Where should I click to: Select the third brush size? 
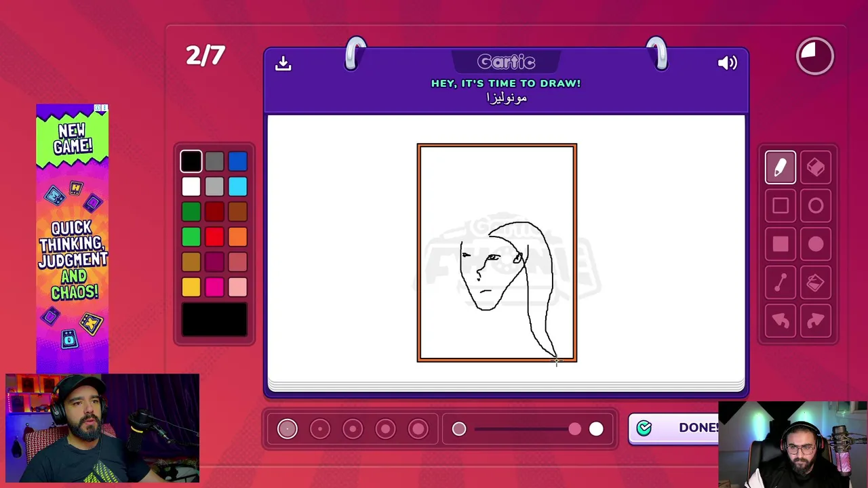coord(353,428)
